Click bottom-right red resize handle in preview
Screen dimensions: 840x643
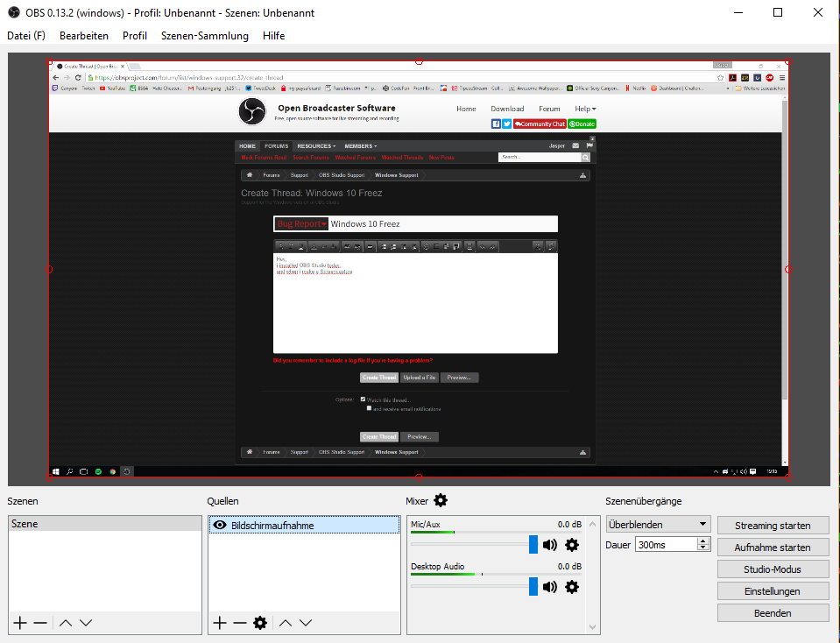pos(788,477)
